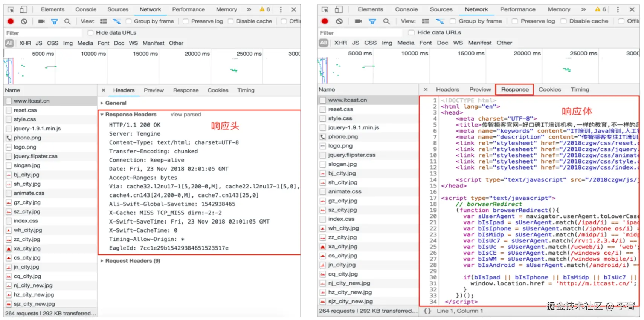Open search magnifier in left DevTools

point(67,21)
